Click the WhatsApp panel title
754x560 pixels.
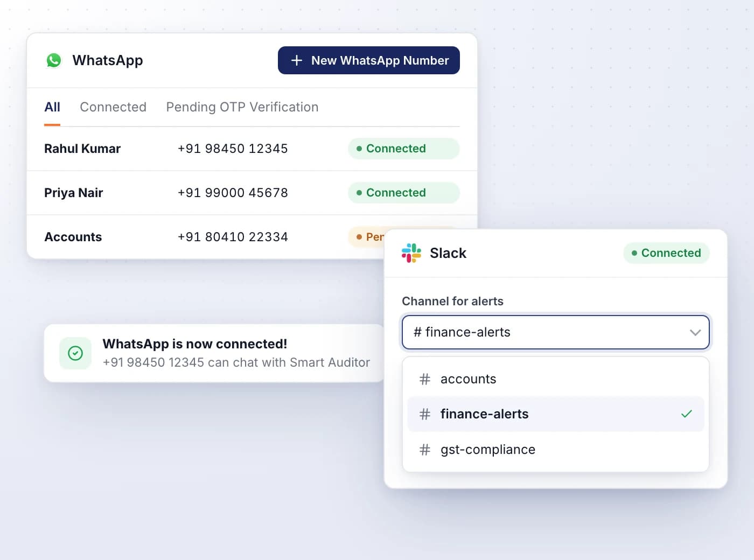point(108,60)
